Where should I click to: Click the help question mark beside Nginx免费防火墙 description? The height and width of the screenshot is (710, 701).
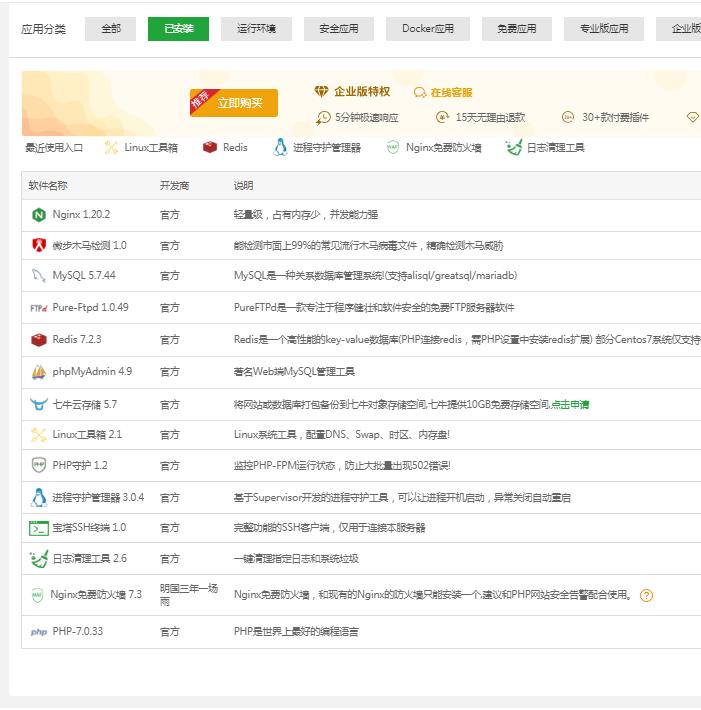646,595
